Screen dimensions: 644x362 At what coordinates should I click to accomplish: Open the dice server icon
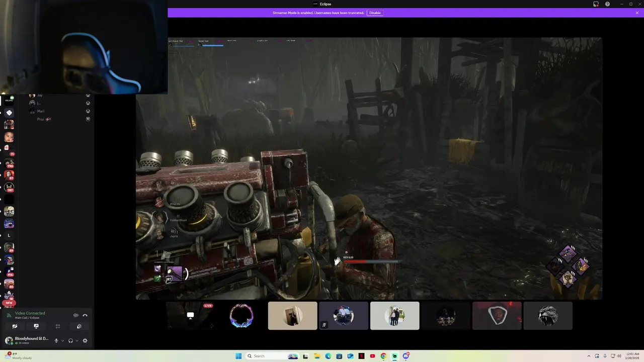9,113
